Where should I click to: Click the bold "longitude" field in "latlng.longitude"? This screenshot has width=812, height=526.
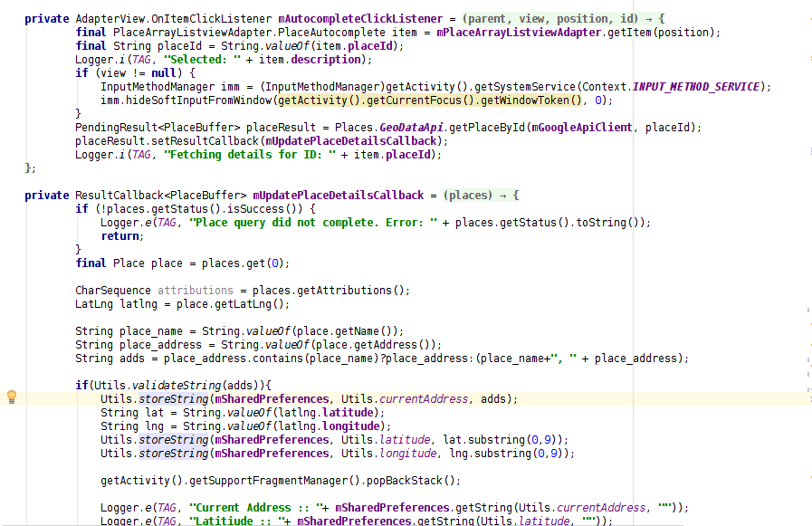pyautogui.click(x=351, y=426)
